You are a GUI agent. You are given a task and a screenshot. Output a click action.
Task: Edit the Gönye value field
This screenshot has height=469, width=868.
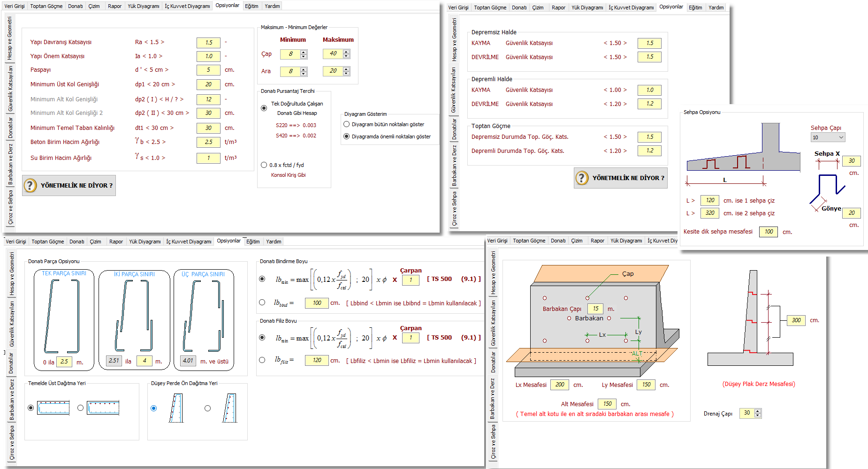coord(852,213)
